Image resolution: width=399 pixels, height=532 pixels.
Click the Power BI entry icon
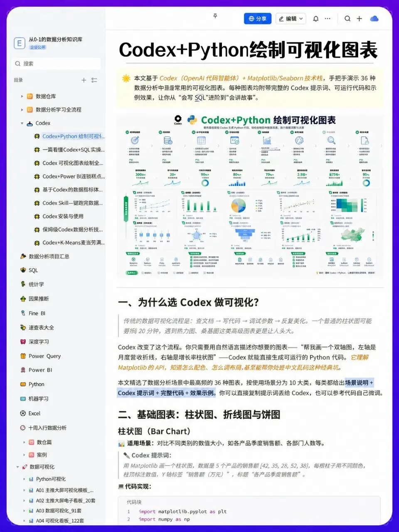[23, 370]
